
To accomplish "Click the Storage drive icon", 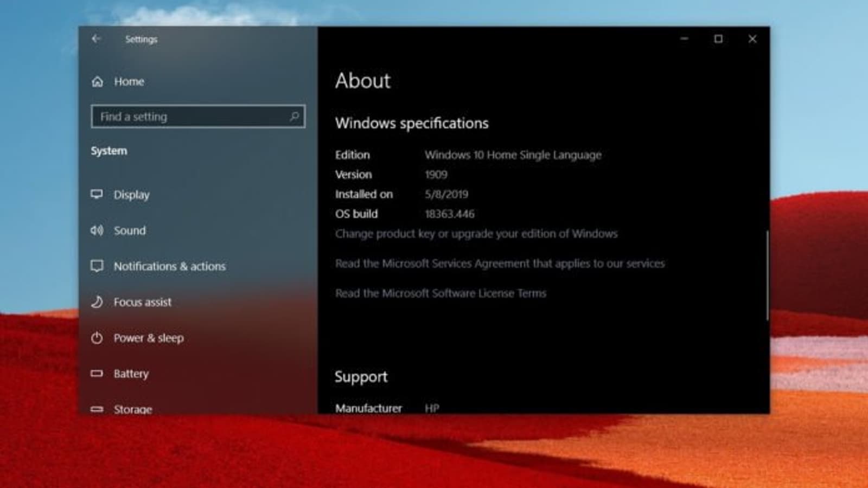I will (97, 409).
